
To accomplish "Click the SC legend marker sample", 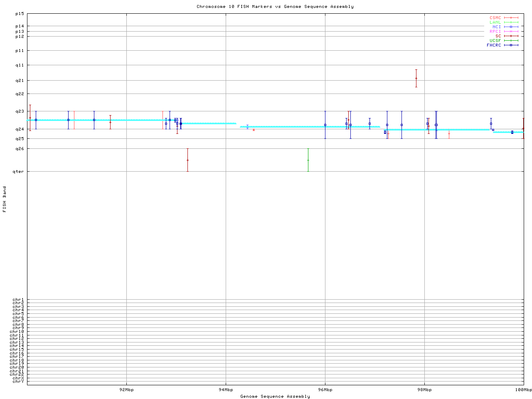I will tap(511, 36).
